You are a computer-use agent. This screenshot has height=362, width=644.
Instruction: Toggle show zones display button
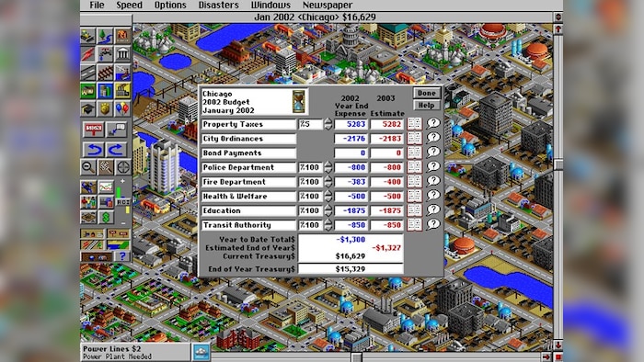click(119, 245)
